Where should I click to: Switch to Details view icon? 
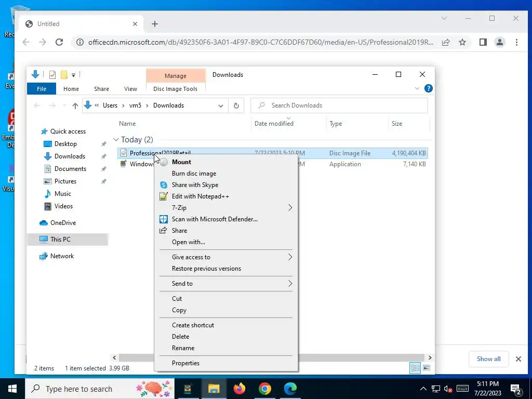(x=415, y=368)
